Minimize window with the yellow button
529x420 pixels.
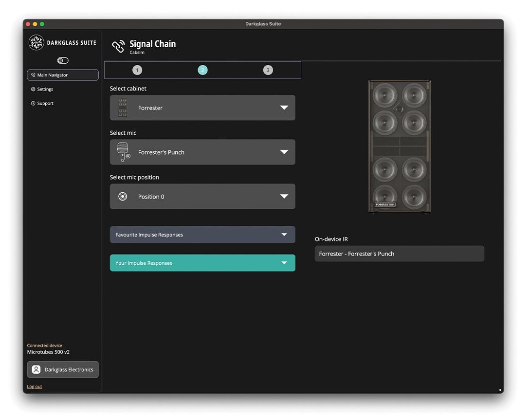coord(35,24)
